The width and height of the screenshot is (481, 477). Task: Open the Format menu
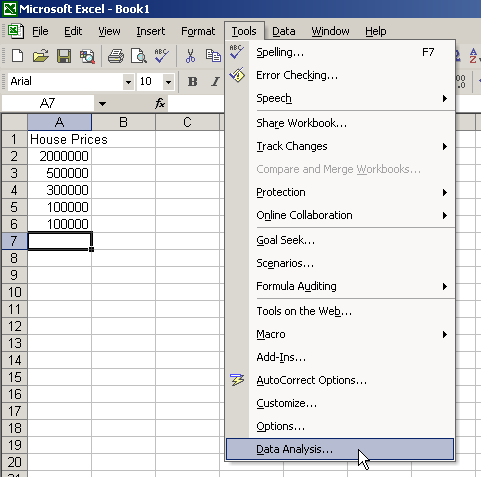pos(198,31)
